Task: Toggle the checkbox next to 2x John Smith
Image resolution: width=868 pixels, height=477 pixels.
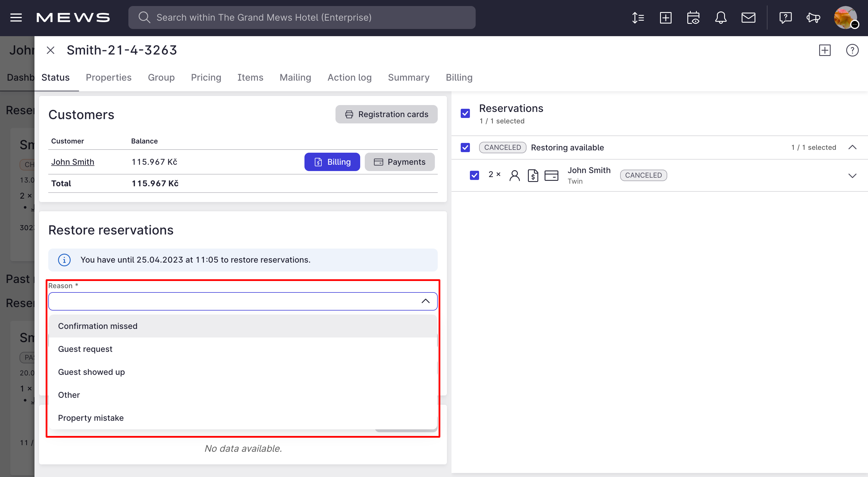Action: (x=474, y=175)
